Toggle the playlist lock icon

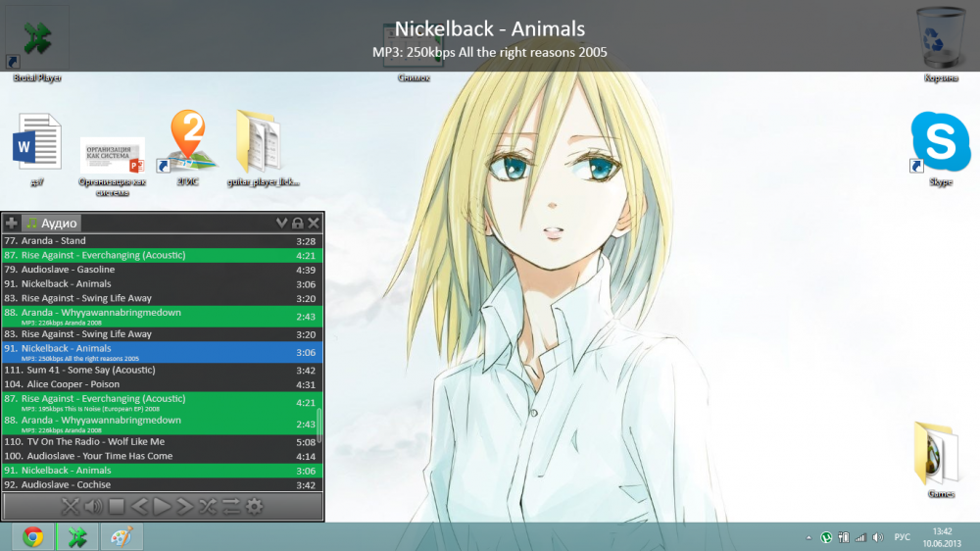[298, 224]
